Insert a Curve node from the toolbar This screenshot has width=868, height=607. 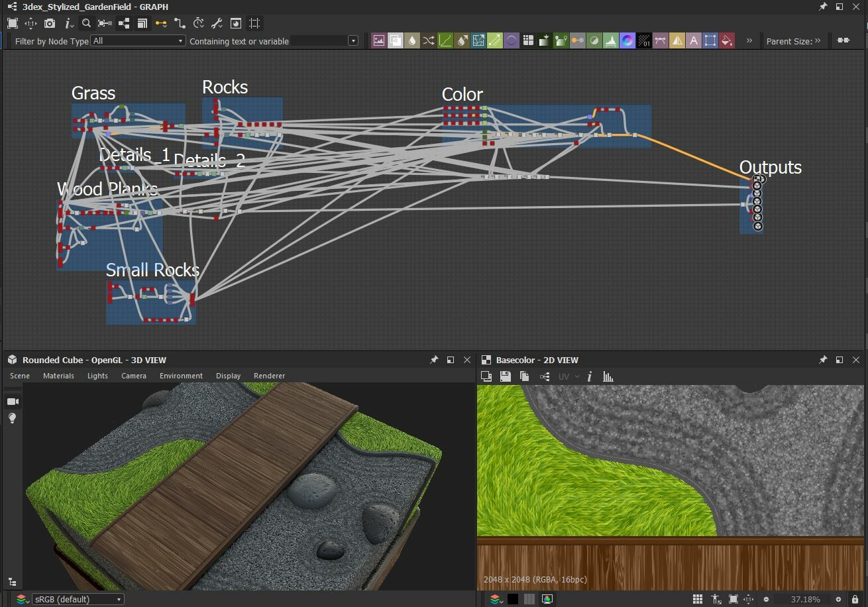(x=445, y=40)
